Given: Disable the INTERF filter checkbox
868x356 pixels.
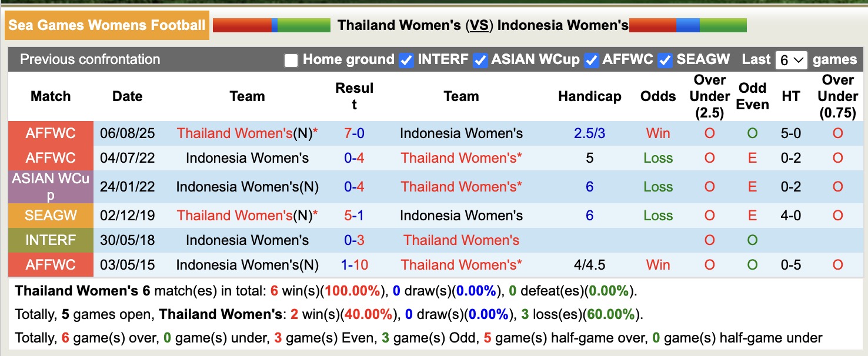Looking at the screenshot, I should click(x=406, y=59).
